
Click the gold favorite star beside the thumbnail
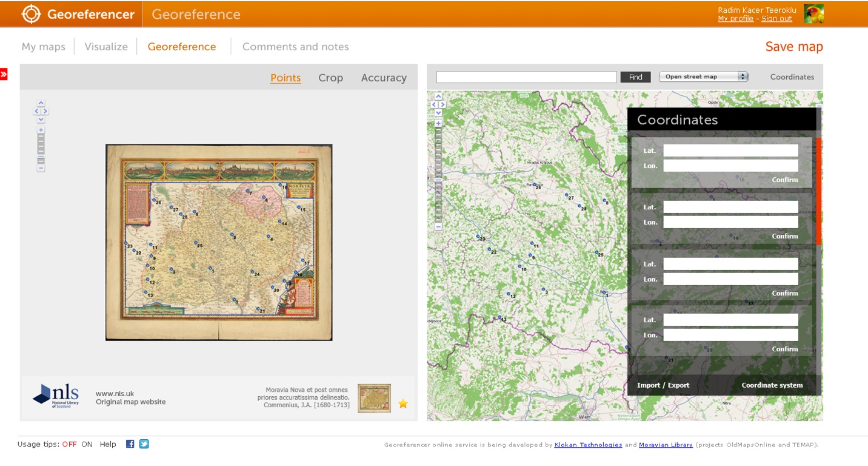pos(403,404)
